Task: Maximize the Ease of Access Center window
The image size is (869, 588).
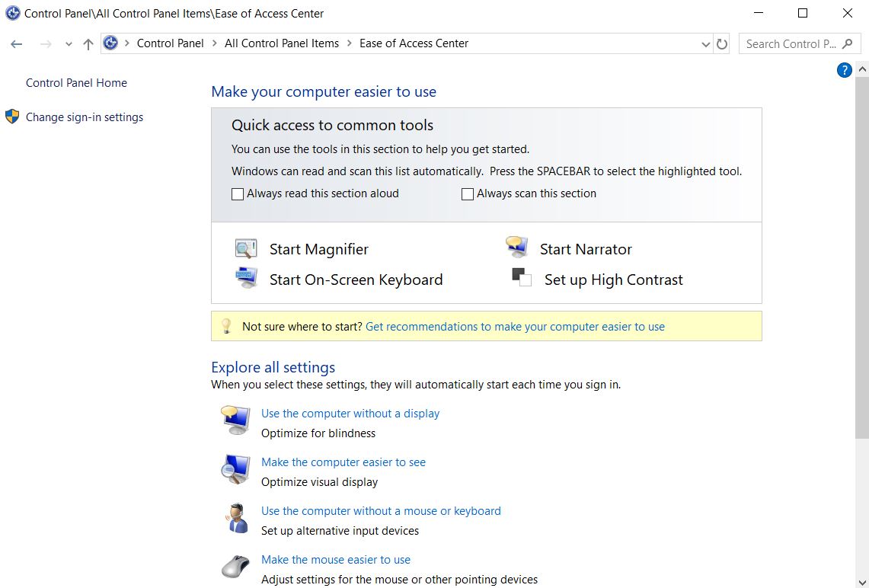Action: tap(803, 13)
